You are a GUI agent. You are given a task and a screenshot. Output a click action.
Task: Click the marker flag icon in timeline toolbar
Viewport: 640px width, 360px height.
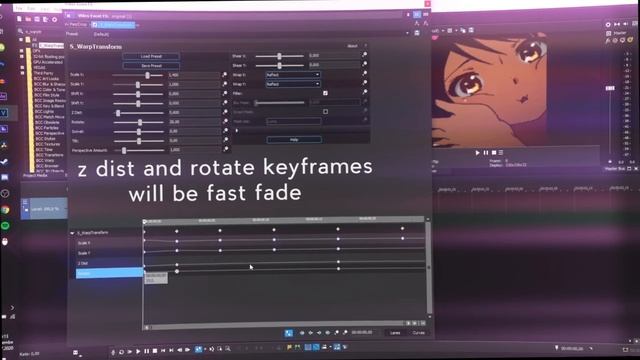289,347
